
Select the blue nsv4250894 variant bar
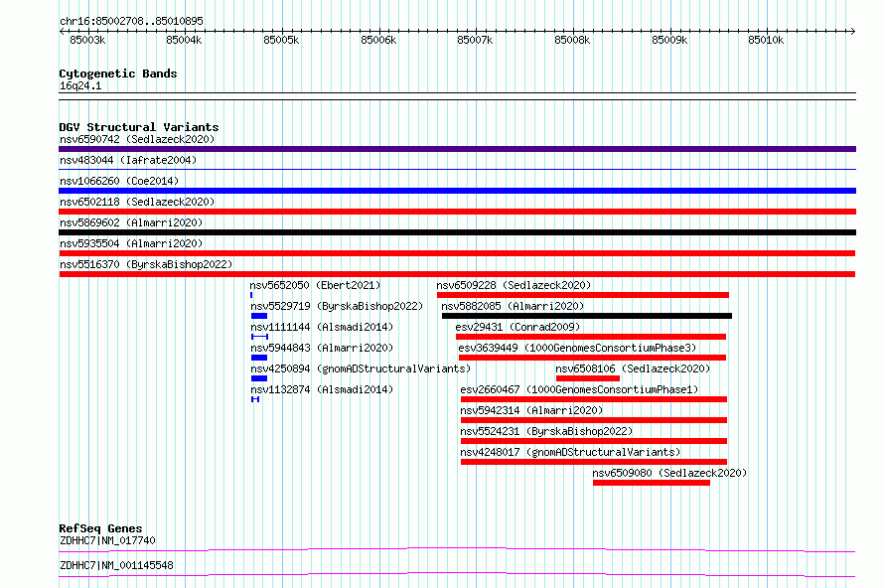point(259,378)
